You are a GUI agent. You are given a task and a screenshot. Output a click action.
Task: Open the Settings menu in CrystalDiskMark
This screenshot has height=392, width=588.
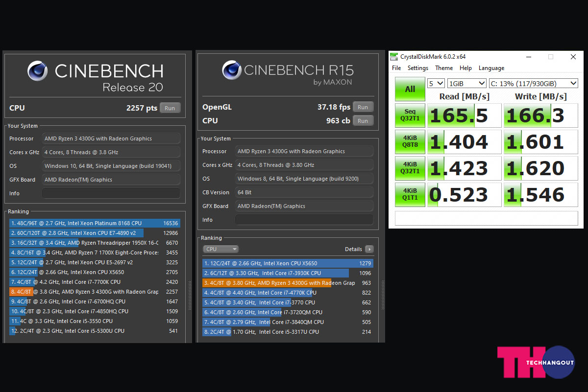click(x=418, y=68)
